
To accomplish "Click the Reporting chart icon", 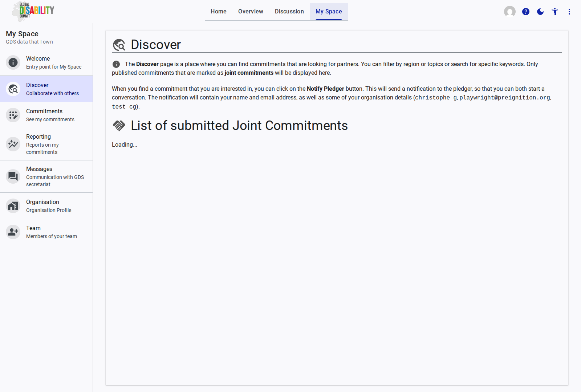I will point(13,144).
